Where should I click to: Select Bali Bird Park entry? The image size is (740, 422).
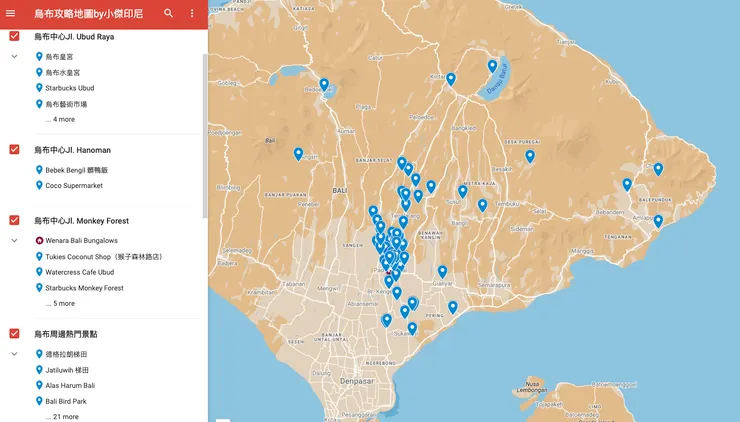66,401
